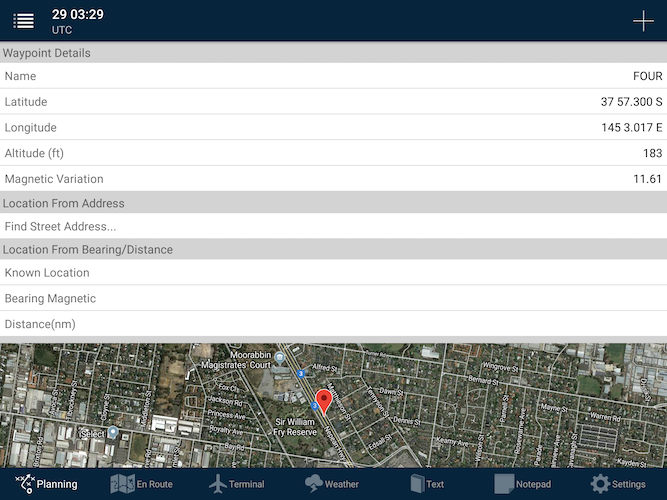Switch to the Notepad tab label
The height and width of the screenshot is (500, 667).
(533, 484)
